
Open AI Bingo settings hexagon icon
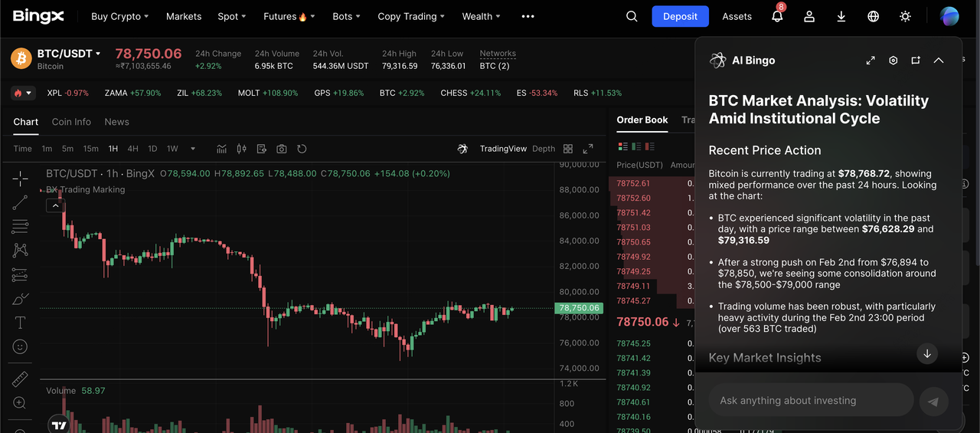pyautogui.click(x=893, y=61)
